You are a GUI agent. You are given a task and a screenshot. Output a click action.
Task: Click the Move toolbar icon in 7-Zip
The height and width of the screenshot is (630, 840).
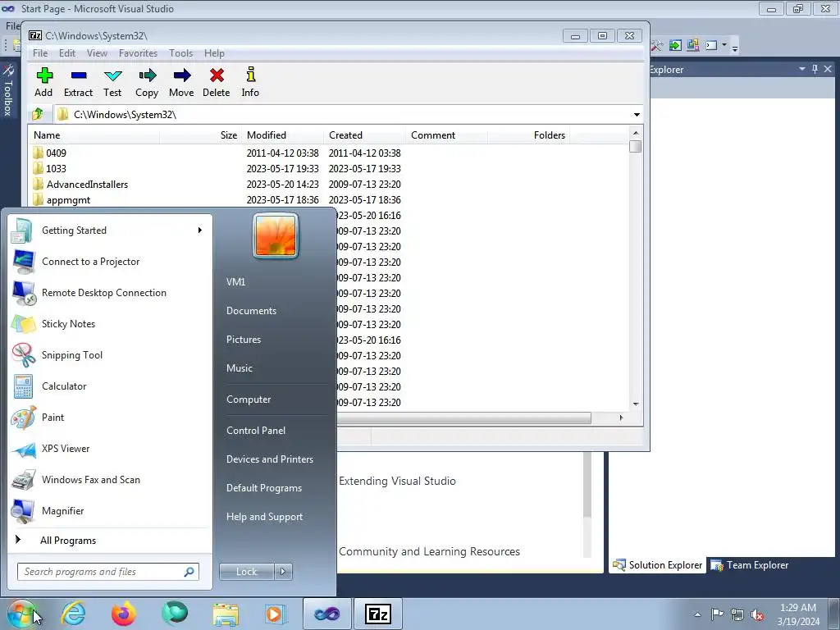click(181, 83)
